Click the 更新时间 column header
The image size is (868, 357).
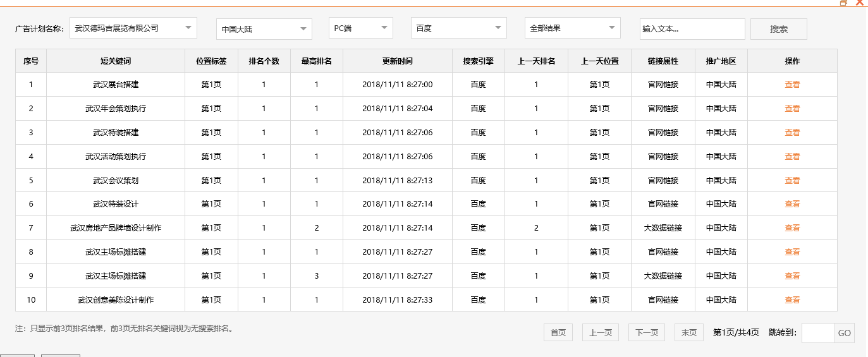point(398,61)
